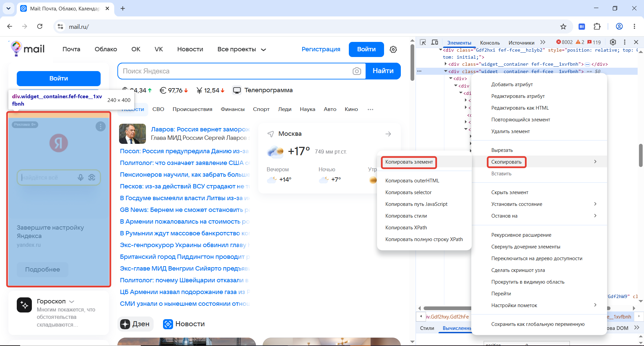Expand Останов на submenu

click(539, 216)
